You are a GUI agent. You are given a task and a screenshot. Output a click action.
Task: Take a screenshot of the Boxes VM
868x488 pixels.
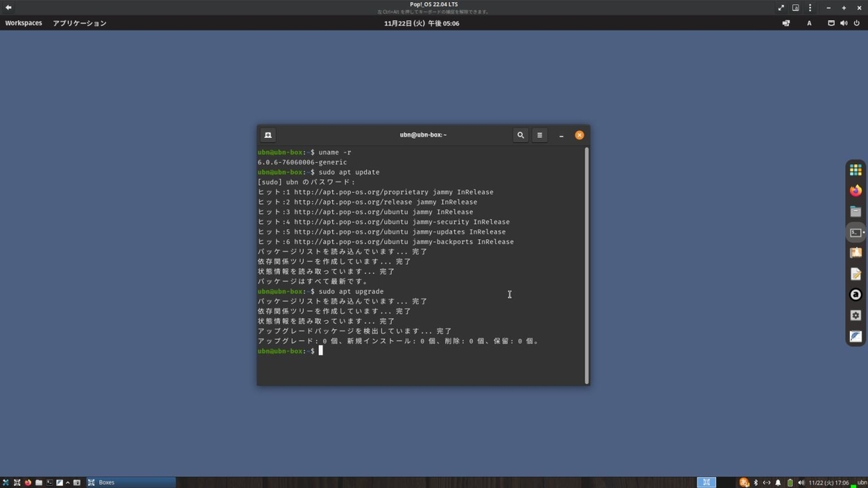click(796, 7)
